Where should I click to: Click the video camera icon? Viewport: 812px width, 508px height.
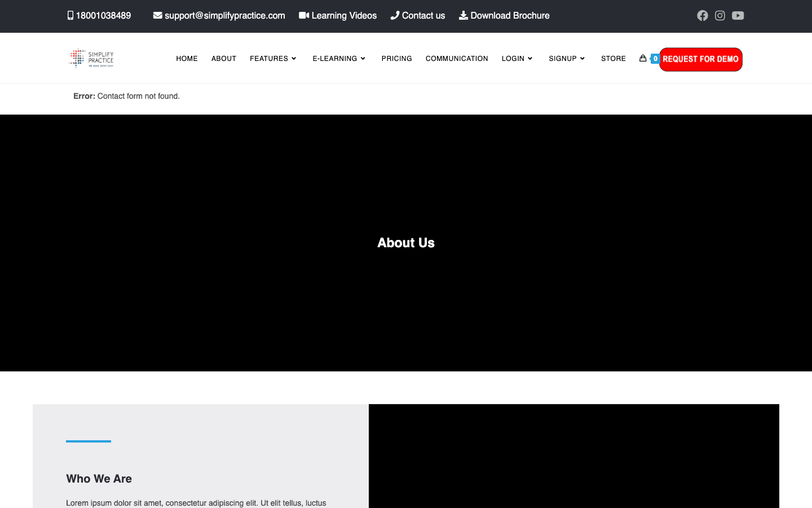[x=304, y=16]
